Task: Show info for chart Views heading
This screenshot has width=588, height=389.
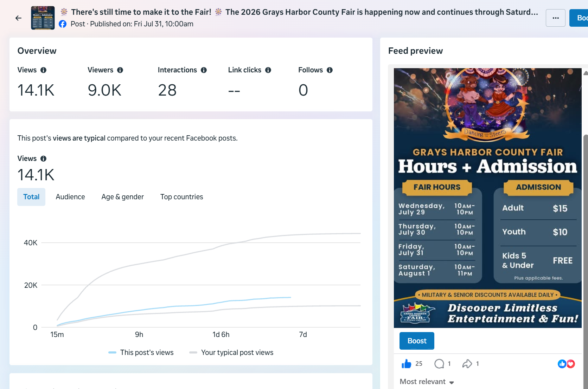Action: pyautogui.click(x=43, y=158)
